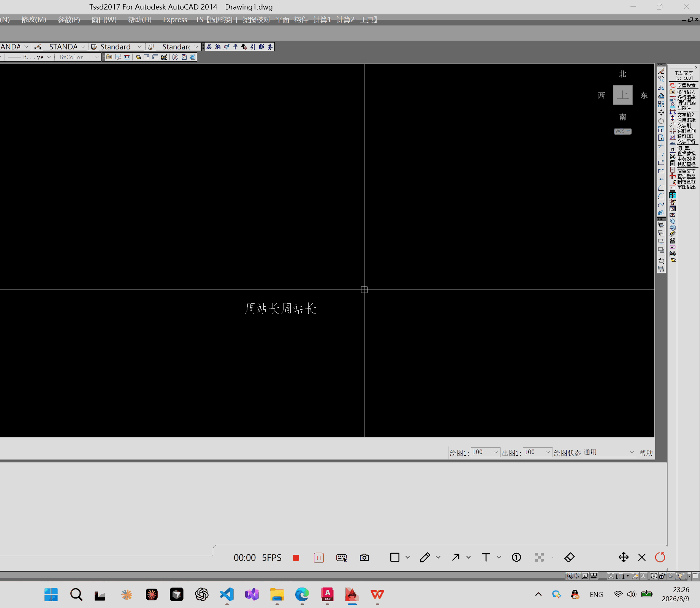Click 帮助 link in the TSSD status bar

(x=646, y=453)
